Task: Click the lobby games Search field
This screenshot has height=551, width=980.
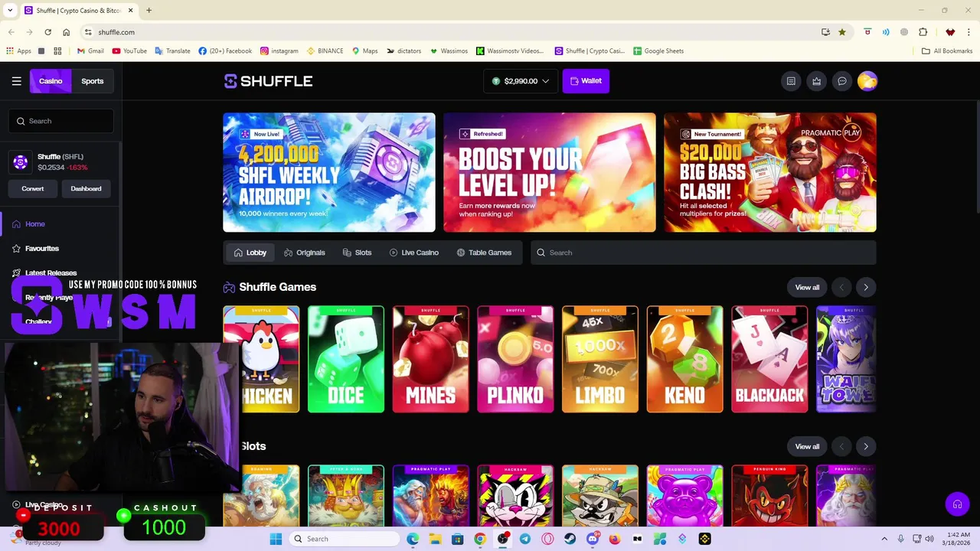Action: 703,253
